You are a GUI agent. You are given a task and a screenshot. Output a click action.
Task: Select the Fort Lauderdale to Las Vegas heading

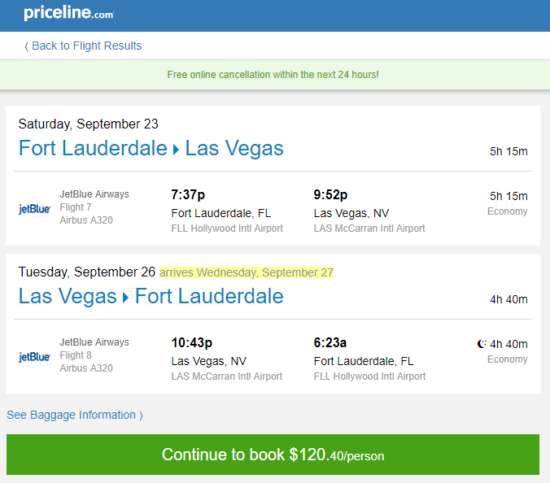pyautogui.click(x=151, y=148)
